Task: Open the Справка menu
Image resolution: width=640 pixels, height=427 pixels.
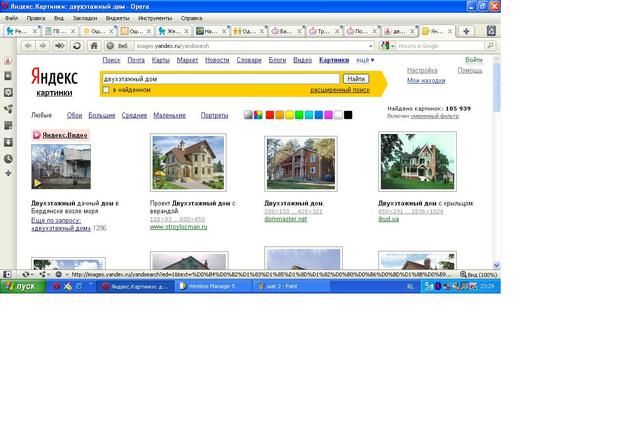Action: click(x=191, y=18)
